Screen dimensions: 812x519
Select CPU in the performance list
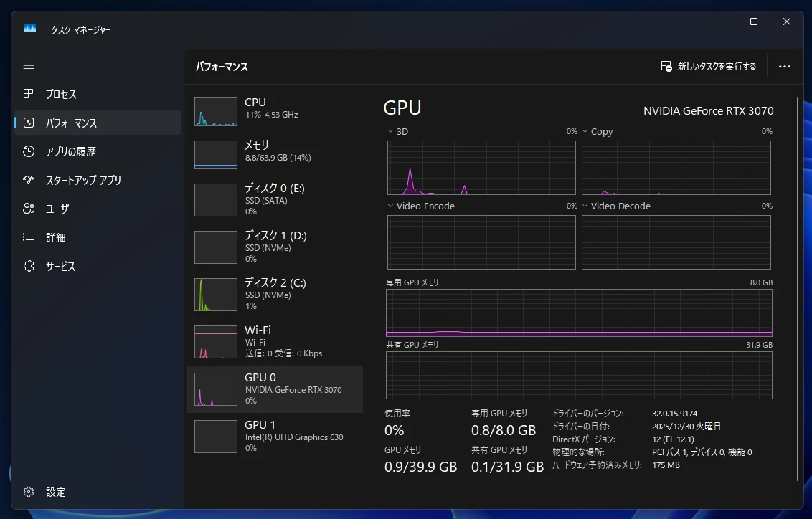pos(275,112)
